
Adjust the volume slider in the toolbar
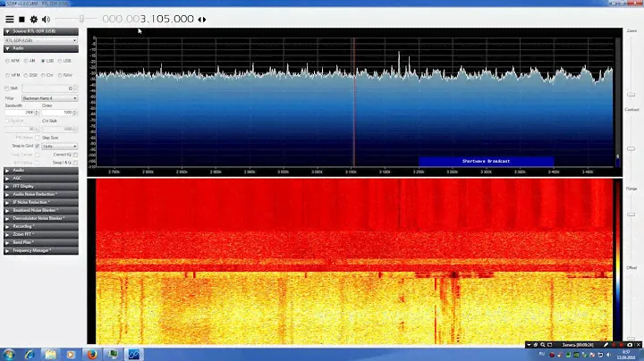click(x=81, y=19)
